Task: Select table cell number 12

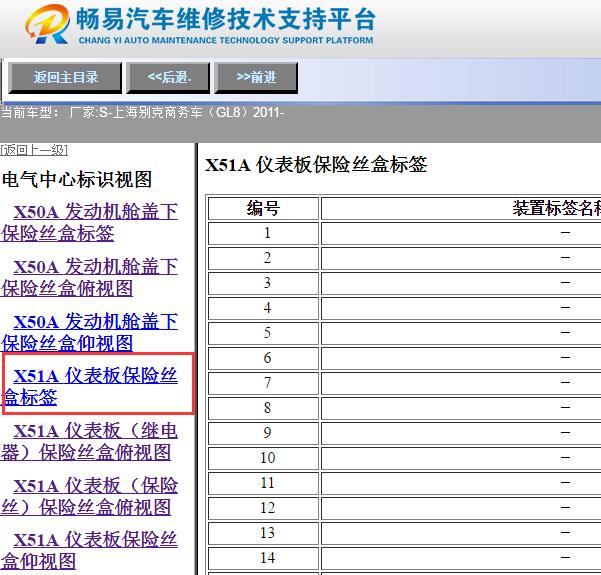Action: [x=263, y=508]
